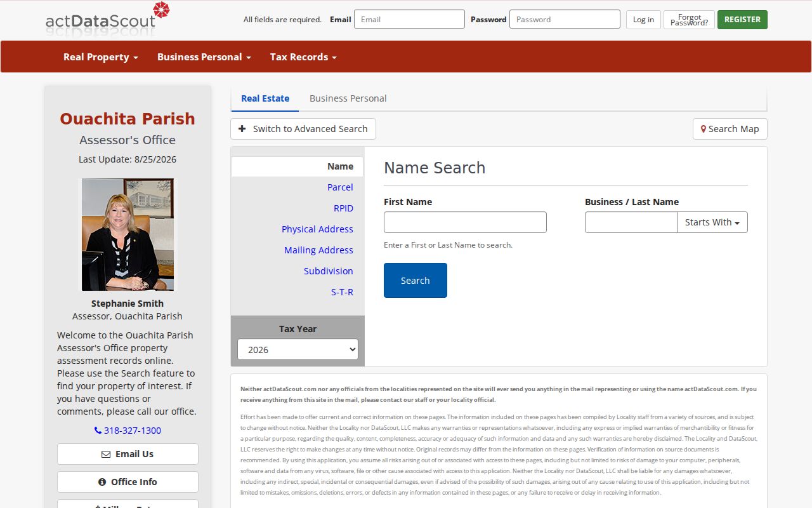The width and height of the screenshot is (812, 508).
Task: Open the Real Property dropdown menu
Action: click(101, 57)
